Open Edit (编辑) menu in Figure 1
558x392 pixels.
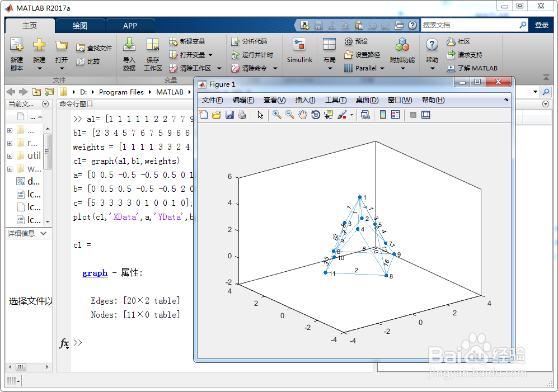[x=243, y=100]
